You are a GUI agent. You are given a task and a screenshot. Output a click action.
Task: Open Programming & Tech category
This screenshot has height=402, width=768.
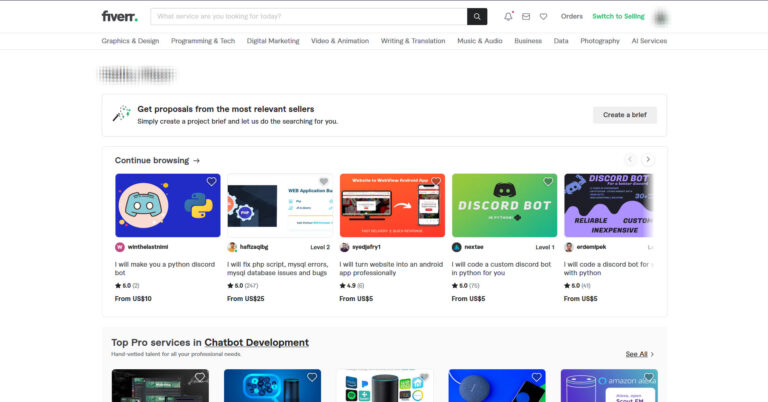[x=203, y=41]
